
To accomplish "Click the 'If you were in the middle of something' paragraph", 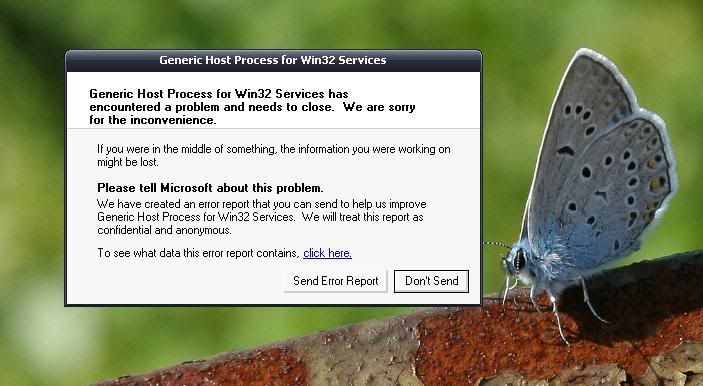I will point(273,155).
